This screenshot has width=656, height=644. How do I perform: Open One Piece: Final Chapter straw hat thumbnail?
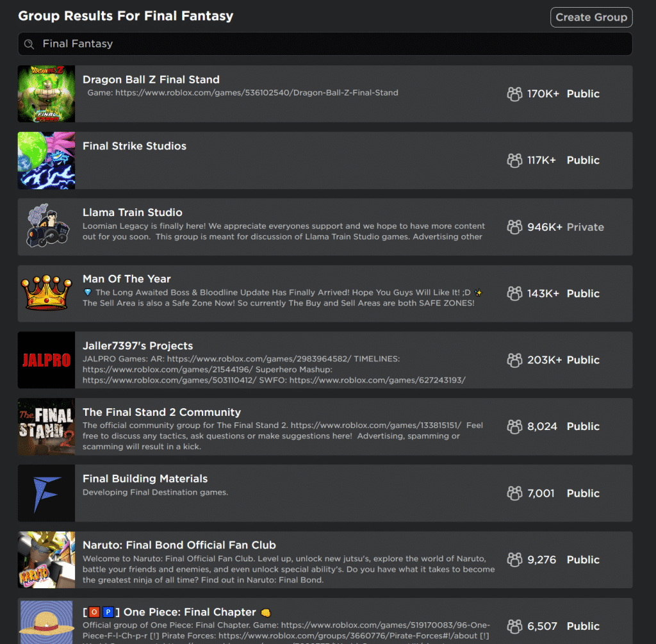pyautogui.click(x=46, y=622)
